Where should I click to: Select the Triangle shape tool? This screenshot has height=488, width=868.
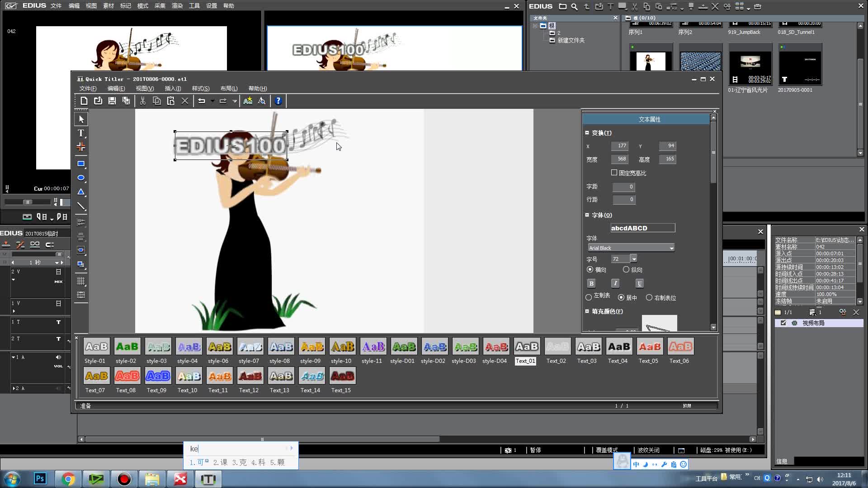click(81, 192)
